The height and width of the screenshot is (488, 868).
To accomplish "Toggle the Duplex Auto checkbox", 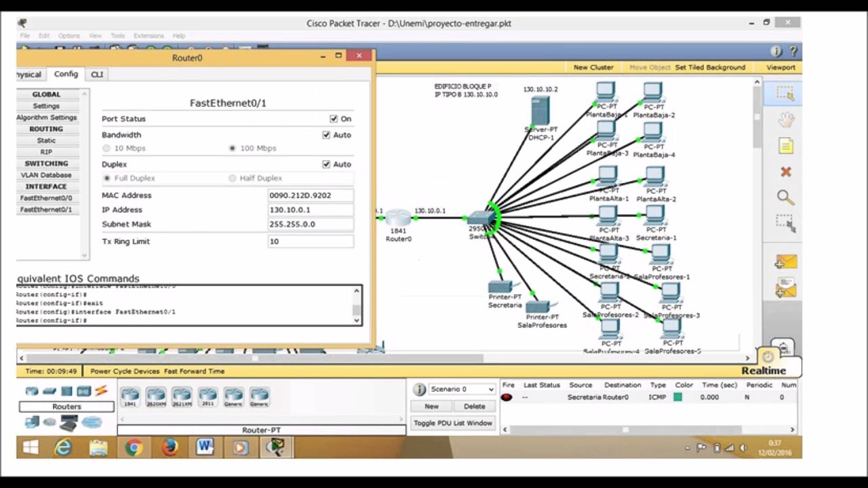I will [x=326, y=164].
